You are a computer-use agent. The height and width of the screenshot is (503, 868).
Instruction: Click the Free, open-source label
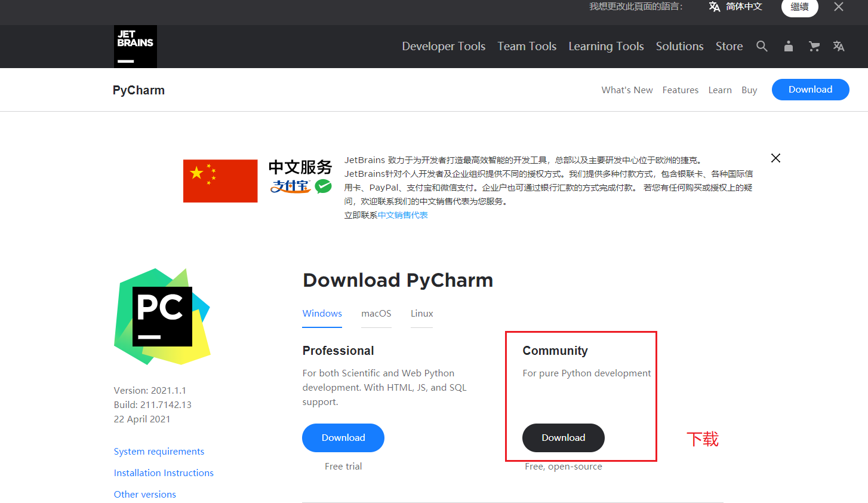[564, 467]
